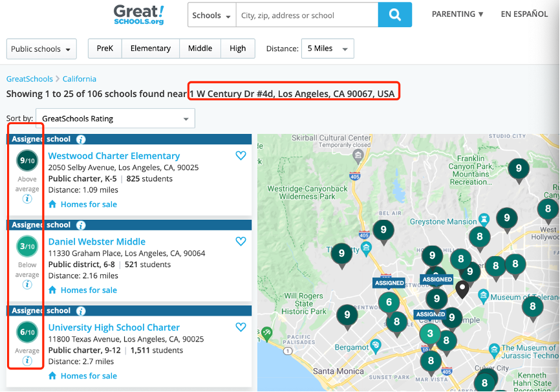Click the Greystone Mansion map icon
This screenshot has width=560, height=392.
[x=484, y=219]
